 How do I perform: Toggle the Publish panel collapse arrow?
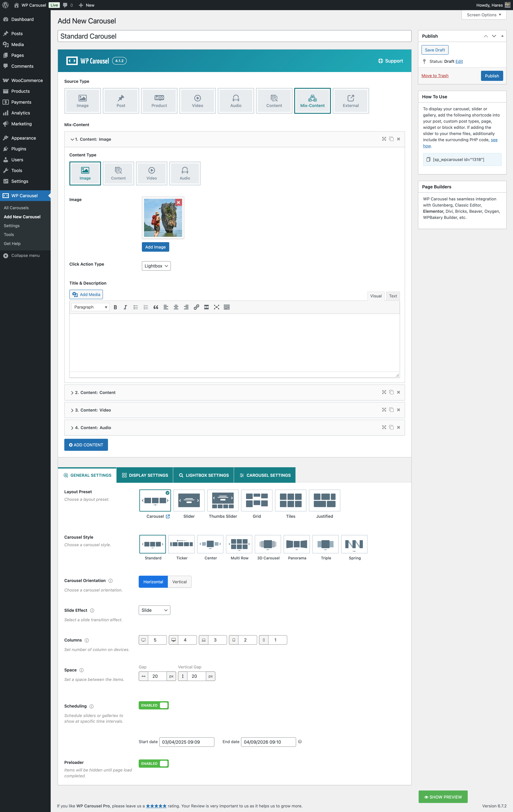click(x=502, y=36)
